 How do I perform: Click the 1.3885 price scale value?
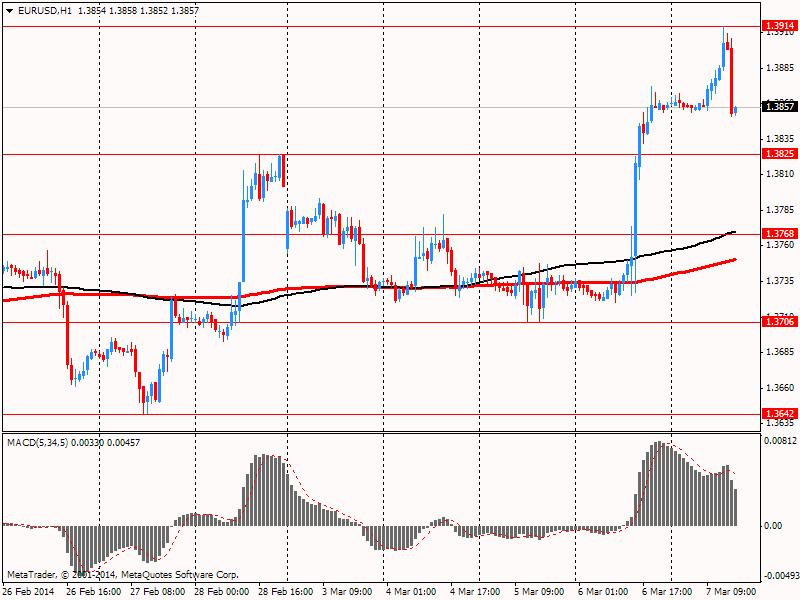(781, 68)
